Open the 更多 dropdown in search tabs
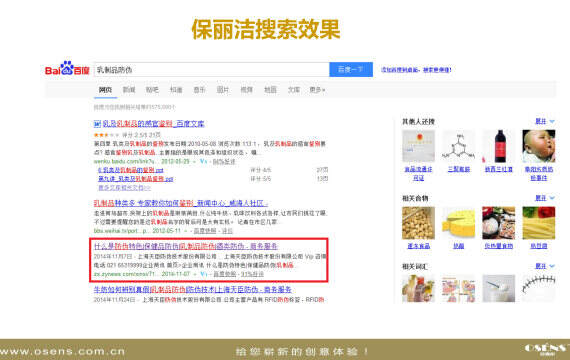The width and height of the screenshot is (570, 360). click(x=317, y=89)
